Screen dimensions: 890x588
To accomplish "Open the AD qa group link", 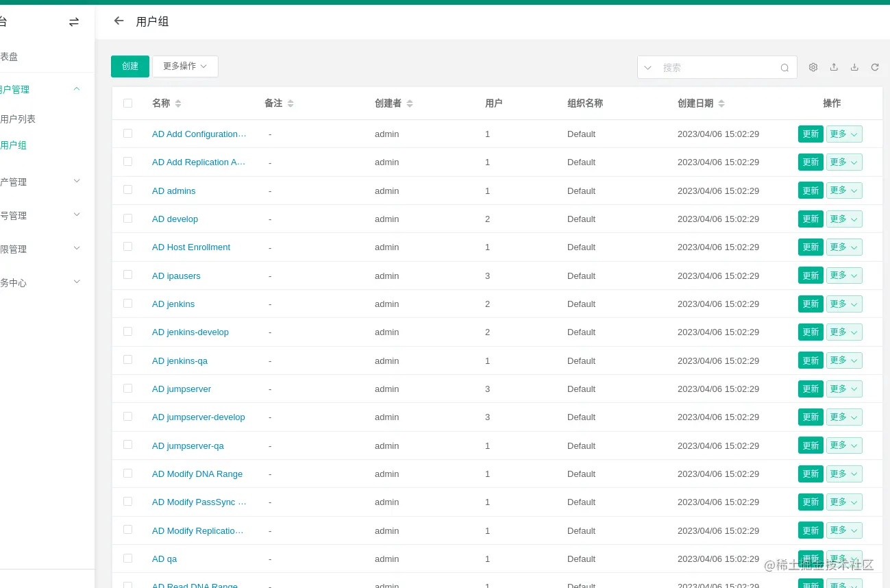I will tap(164, 559).
